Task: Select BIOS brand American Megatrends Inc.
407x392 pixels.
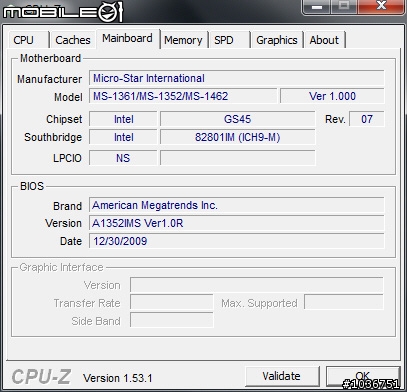Action: (x=237, y=205)
